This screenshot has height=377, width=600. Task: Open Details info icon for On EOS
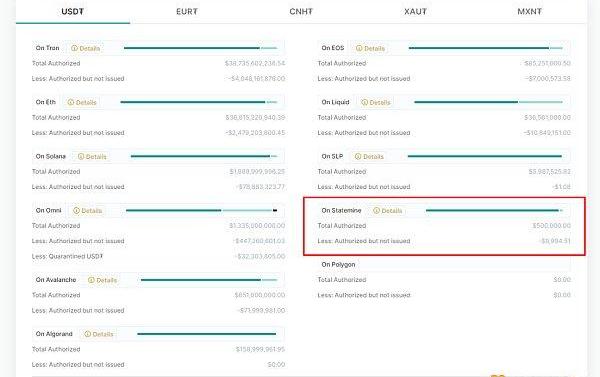(x=359, y=48)
